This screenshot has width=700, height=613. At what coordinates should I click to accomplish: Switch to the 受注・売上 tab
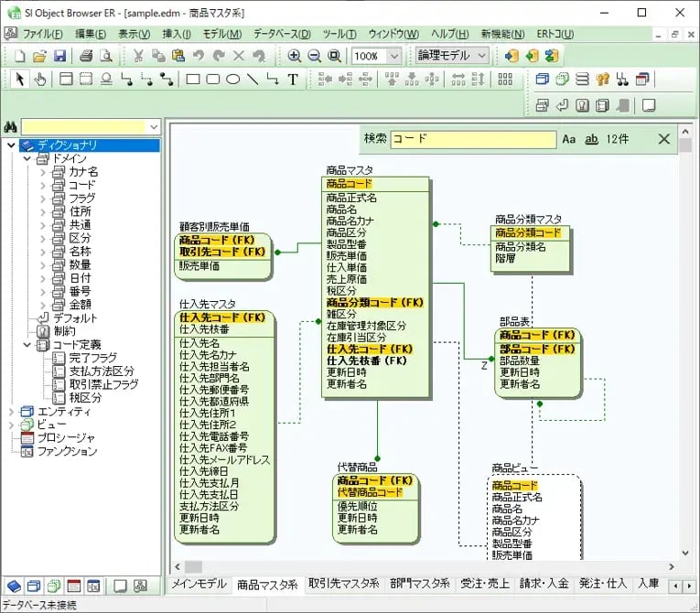coord(484,584)
